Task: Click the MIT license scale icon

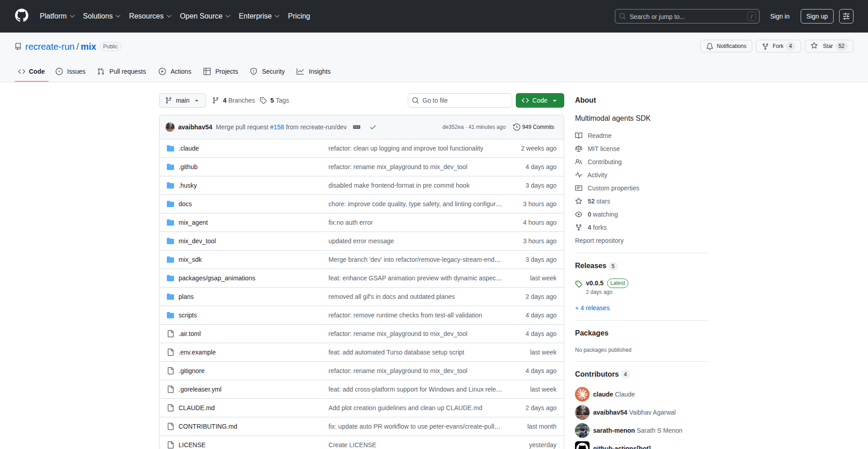Action: tap(579, 149)
